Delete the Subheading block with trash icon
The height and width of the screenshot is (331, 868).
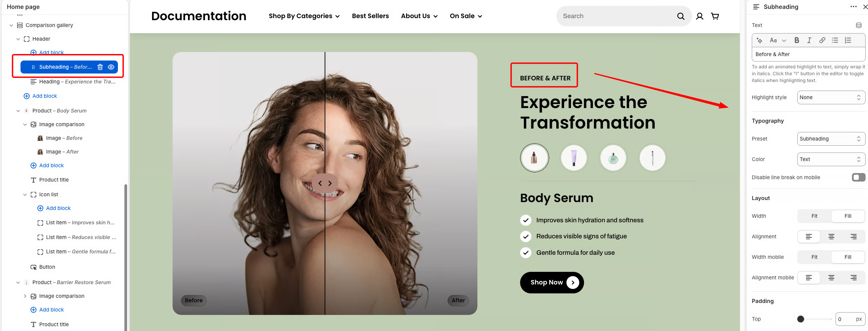pyautogui.click(x=100, y=67)
